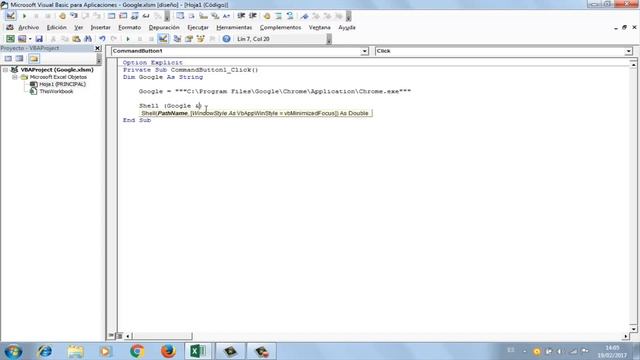Open the Locals window icon
Screen dimensions: 640x360
[x=111, y=16]
